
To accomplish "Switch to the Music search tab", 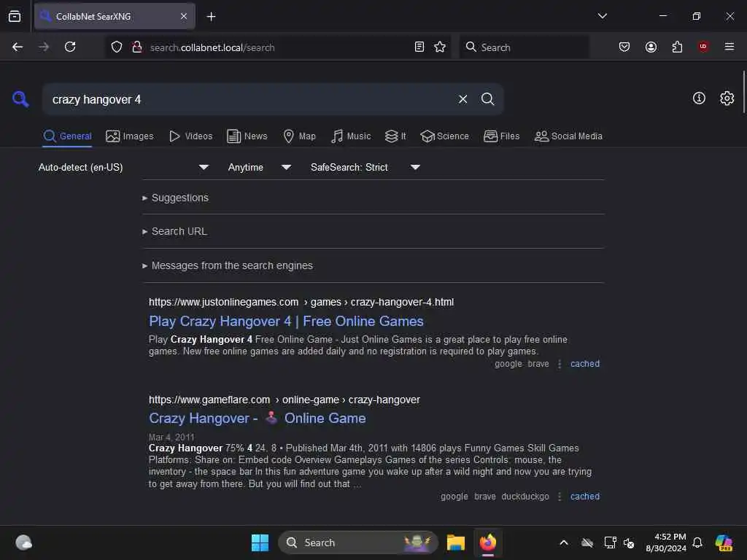I will pyautogui.click(x=351, y=136).
